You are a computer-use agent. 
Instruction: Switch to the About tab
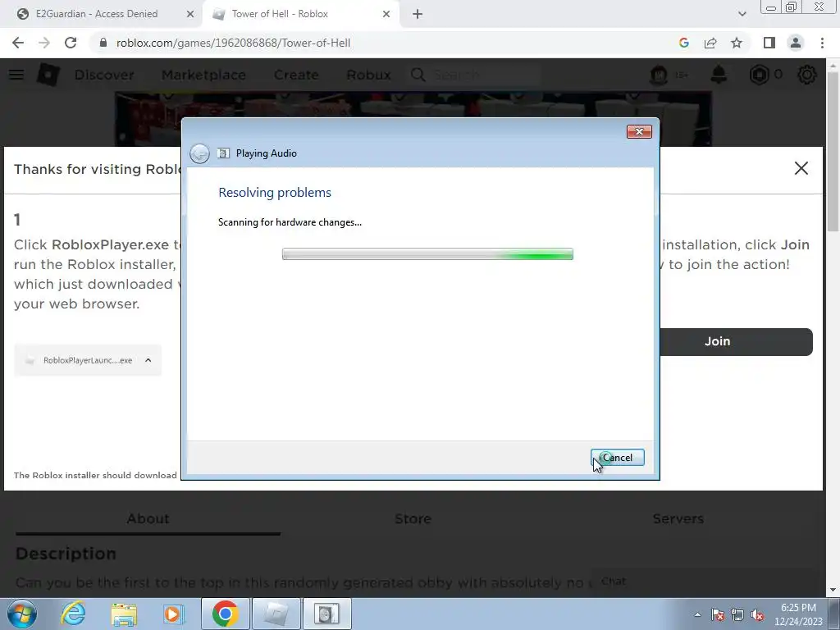point(148,519)
